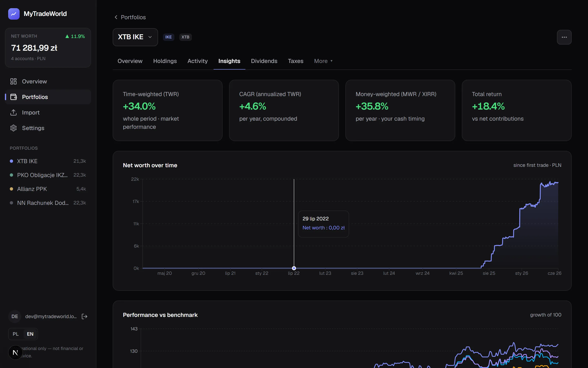Open the NN Rachunek Dod portfolio
588x368 pixels.
point(48,203)
